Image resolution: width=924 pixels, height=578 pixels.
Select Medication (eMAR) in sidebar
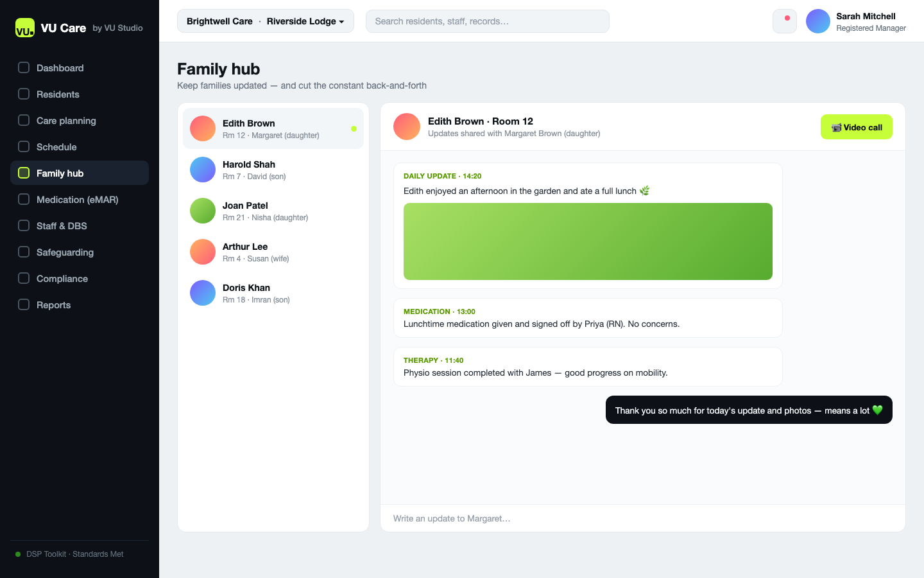(80, 199)
